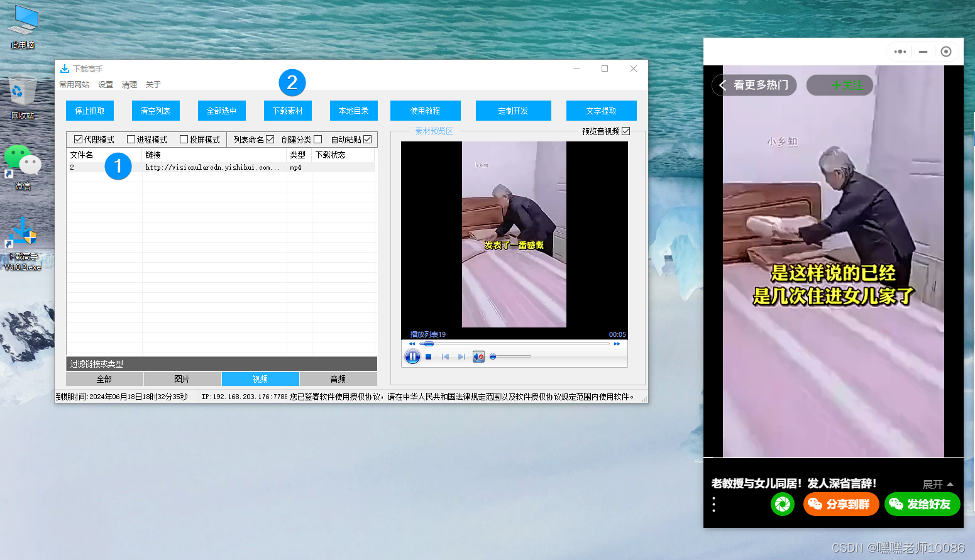Image resolution: width=975 pixels, height=560 pixels.
Task: Click the stop button in the preview player
Action: pyautogui.click(x=428, y=357)
